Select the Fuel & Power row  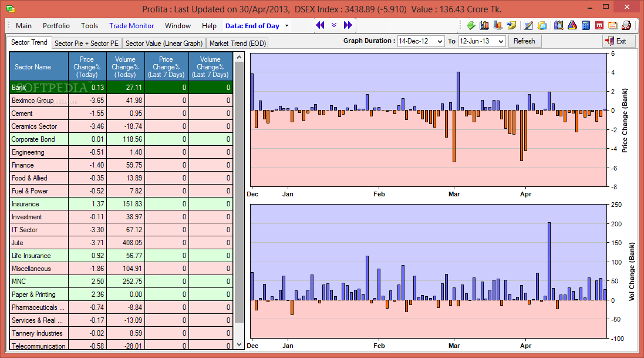(x=121, y=191)
